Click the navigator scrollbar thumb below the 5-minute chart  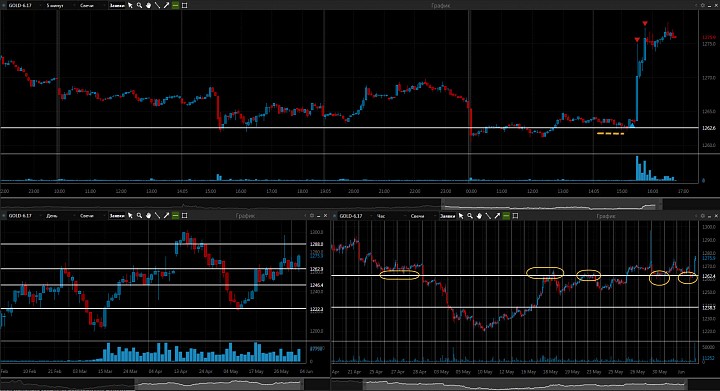pyautogui.click(x=551, y=204)
